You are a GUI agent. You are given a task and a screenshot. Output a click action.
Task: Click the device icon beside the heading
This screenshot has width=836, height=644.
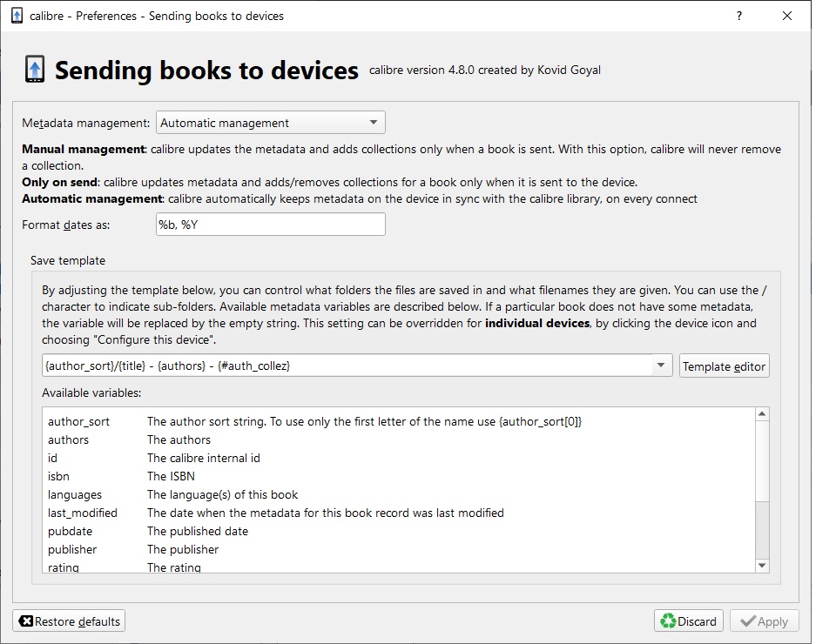(x=35, y=70)
